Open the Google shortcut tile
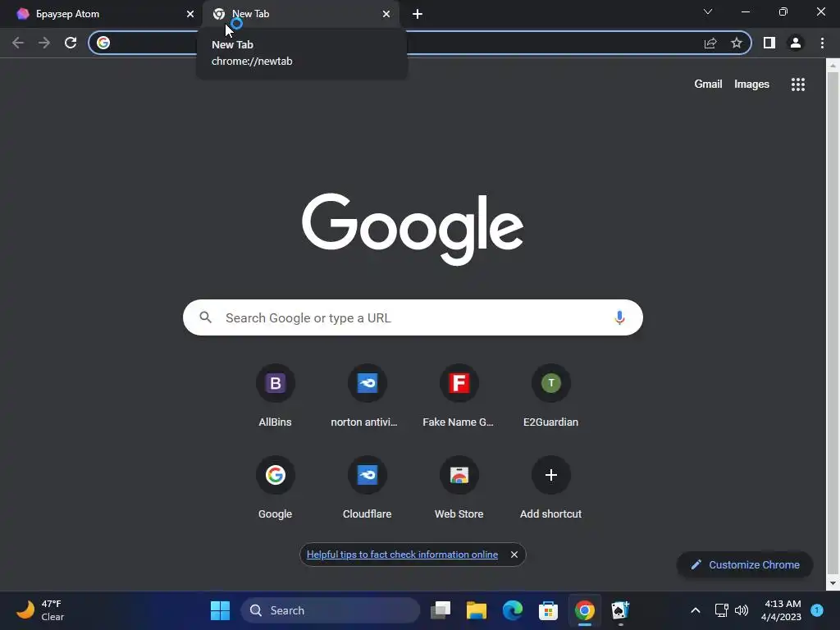This screenshot has width=840, height=630. (x=276, y=487)
